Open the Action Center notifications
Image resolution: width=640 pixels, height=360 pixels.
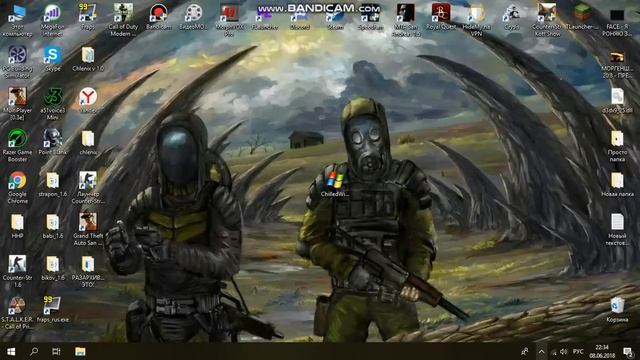click(628, 351)
